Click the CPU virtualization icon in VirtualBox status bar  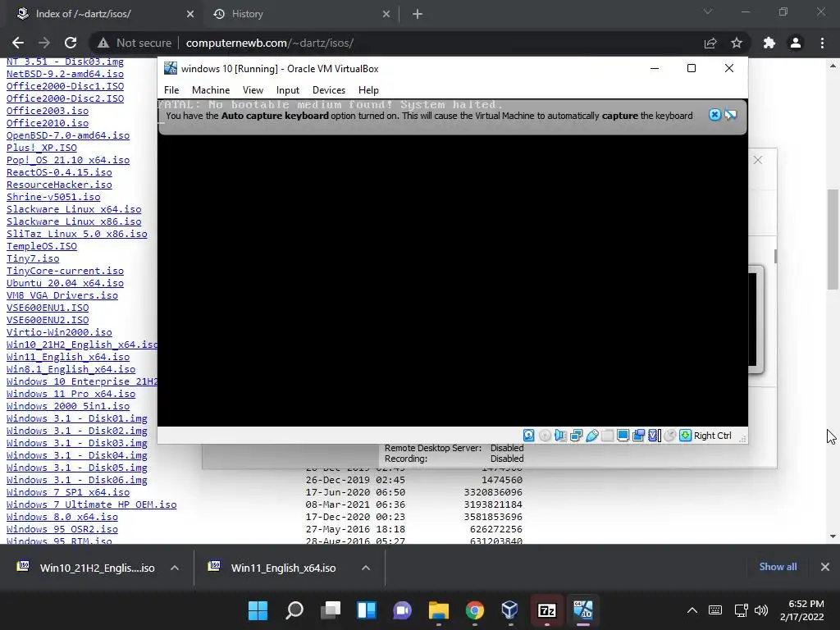click(654, 436)
